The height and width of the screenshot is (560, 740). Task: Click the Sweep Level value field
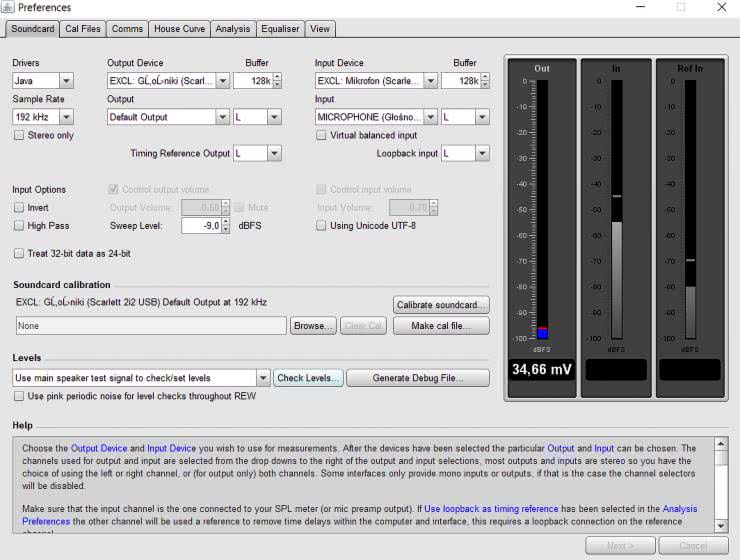pos(200,226)
